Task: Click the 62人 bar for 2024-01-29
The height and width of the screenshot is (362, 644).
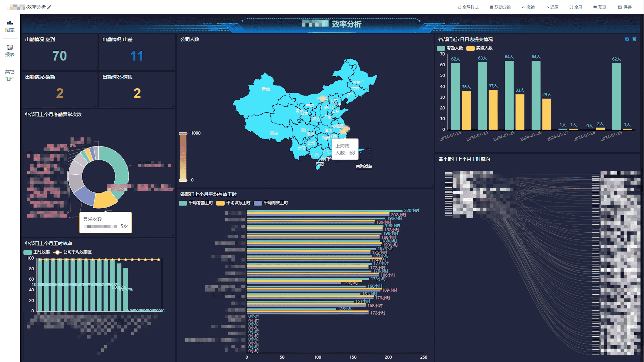Action: tap(616, 96)
